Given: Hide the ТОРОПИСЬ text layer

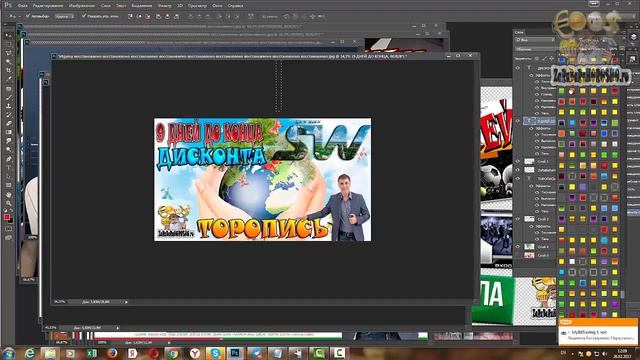Looking at the screenshot, I should click(x=518, y=179).
